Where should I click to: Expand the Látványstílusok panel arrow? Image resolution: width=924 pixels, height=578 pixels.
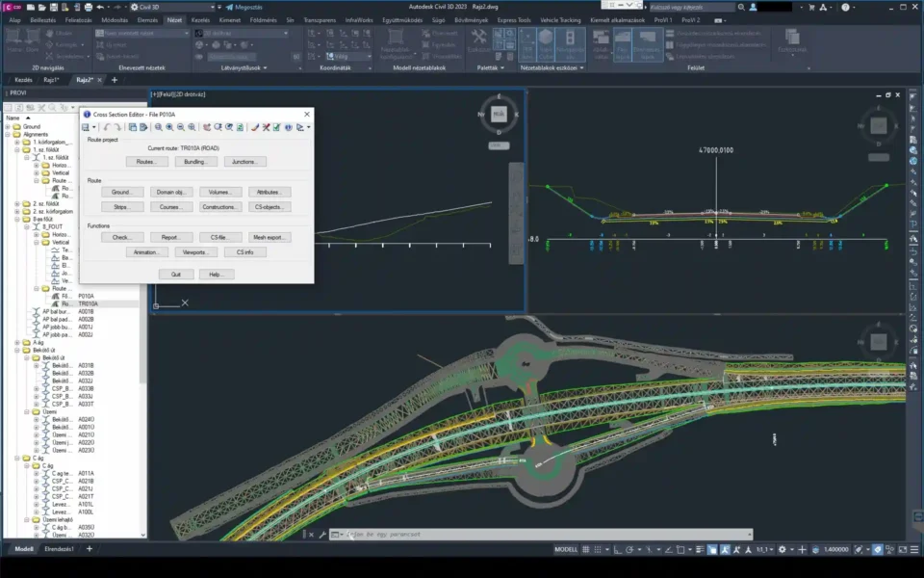(265, 67)
